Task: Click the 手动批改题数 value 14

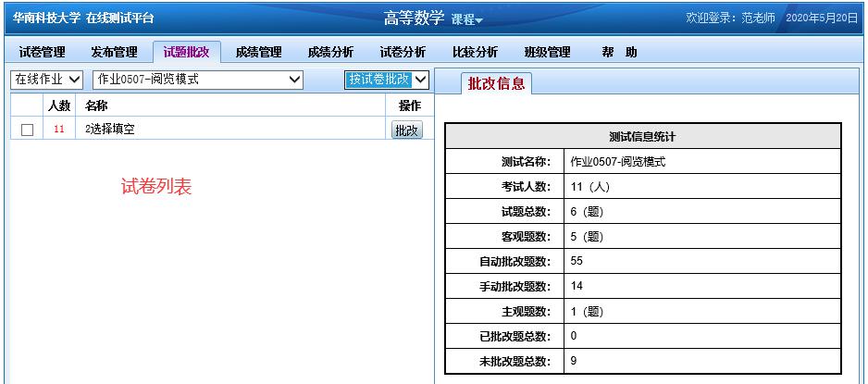Action: coord(577,286)
